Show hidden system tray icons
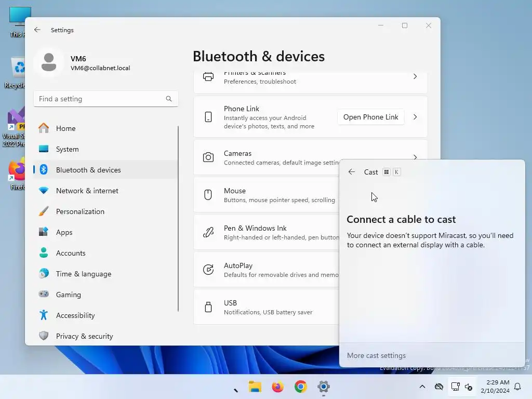 coord(422,387)
